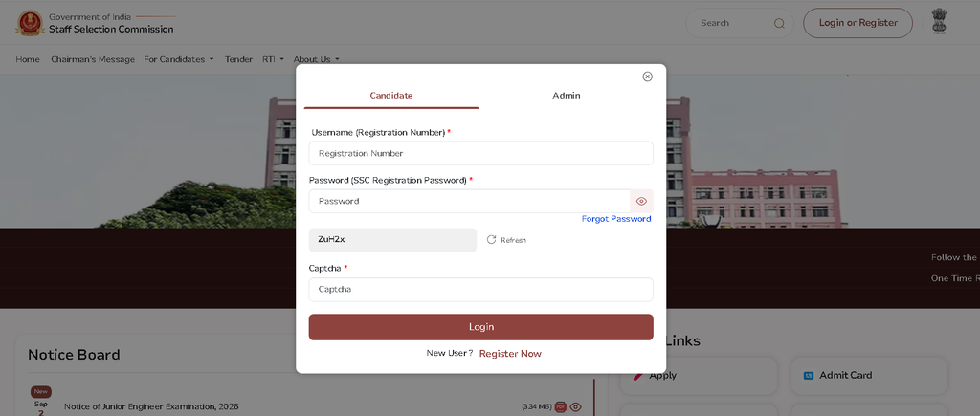This screenshot has height=416, width=980.
Task: Switch to the Admin tab
Action: [x=567, y=96]
